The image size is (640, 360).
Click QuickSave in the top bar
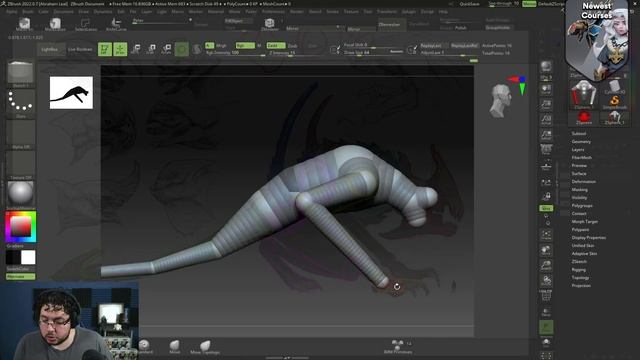tap(469, 4)
